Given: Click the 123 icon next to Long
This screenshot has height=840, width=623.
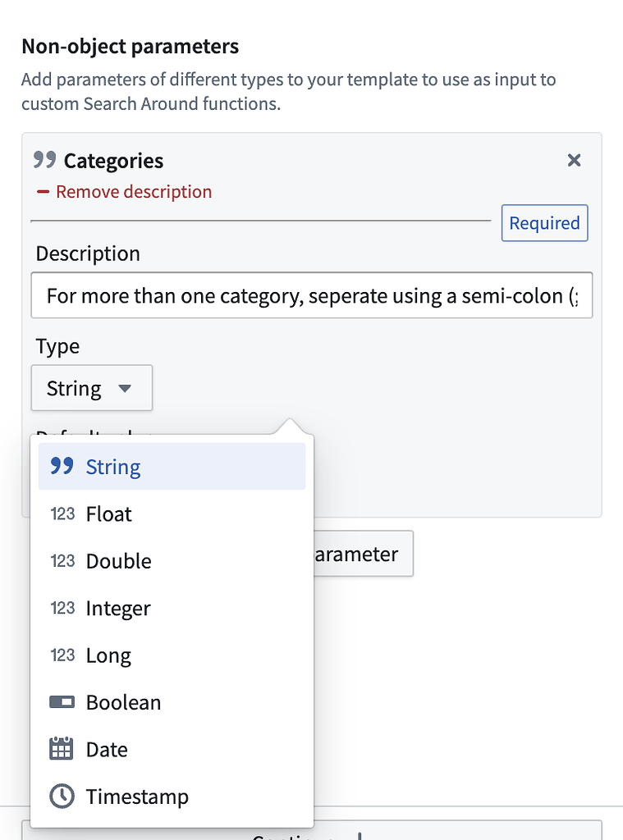Looking at the screenshot, I should click(x=62, y=655).
